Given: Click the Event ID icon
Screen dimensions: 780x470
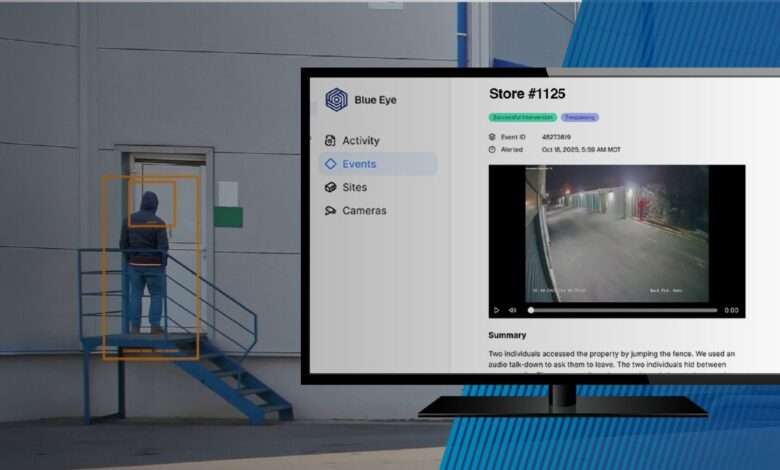Looking at the screenshot, I should point(492,137).
